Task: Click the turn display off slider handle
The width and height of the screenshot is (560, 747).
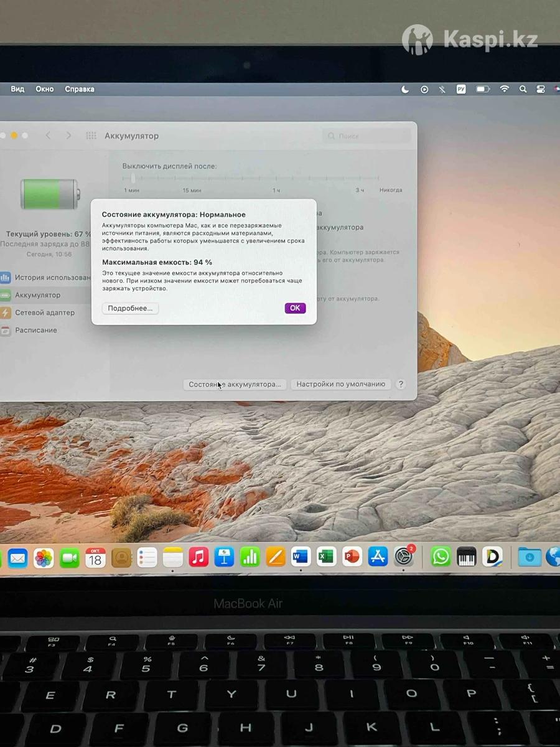Action: [133, 179]
